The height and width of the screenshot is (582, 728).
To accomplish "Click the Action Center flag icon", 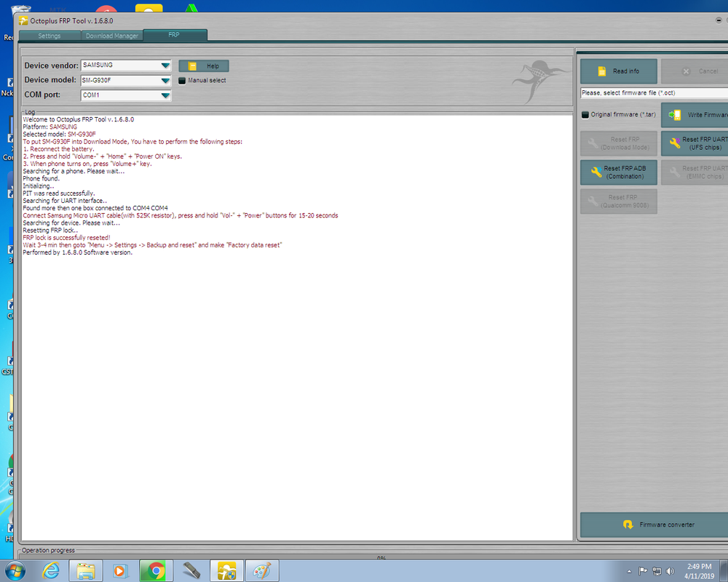I will point(643,571).
